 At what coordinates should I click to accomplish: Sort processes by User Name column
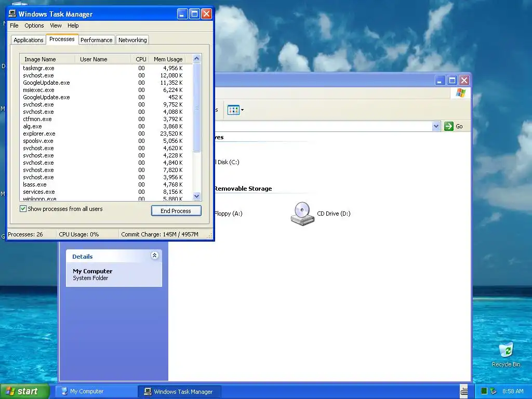pyautogui.click(x=103, y=59)
